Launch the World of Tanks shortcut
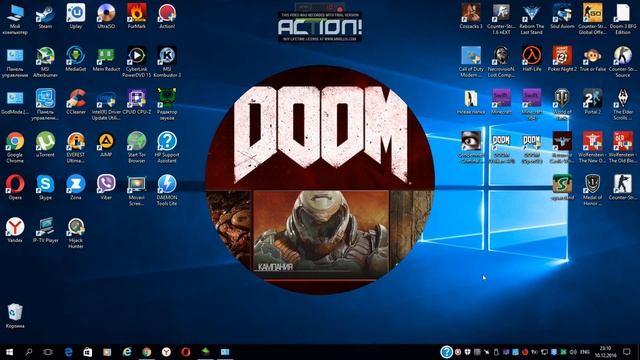The image size is (640, 360). pyautogui.click(x=562, y=105)
